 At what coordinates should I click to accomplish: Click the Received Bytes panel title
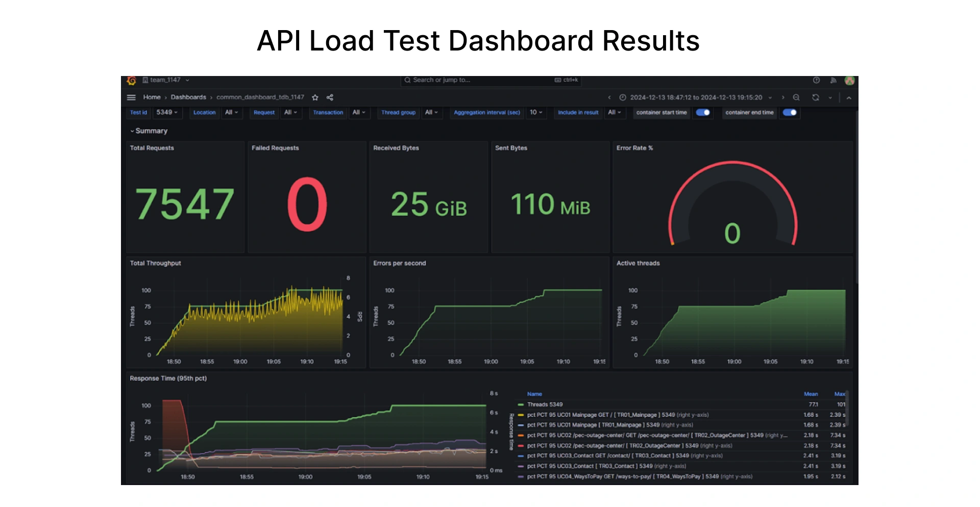point(396,148)
